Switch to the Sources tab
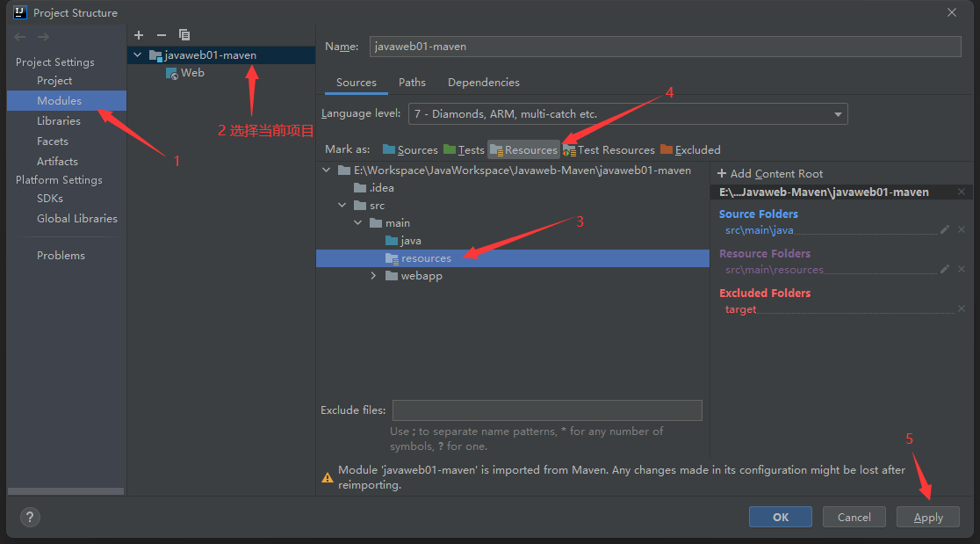This screenshot has width=980, height=544. (357, 83)
